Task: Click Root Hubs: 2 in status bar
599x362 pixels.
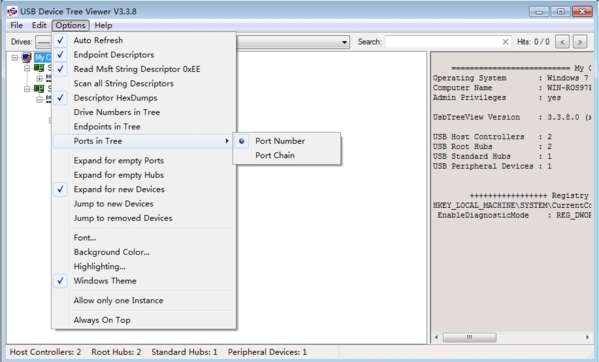Action: tap(116, 352)
